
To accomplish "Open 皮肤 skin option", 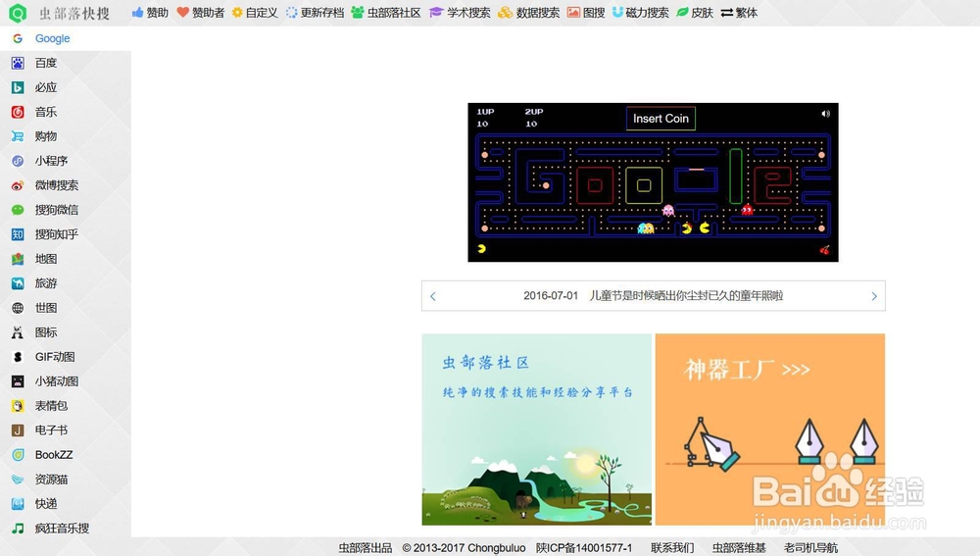I will pos(695,13).
